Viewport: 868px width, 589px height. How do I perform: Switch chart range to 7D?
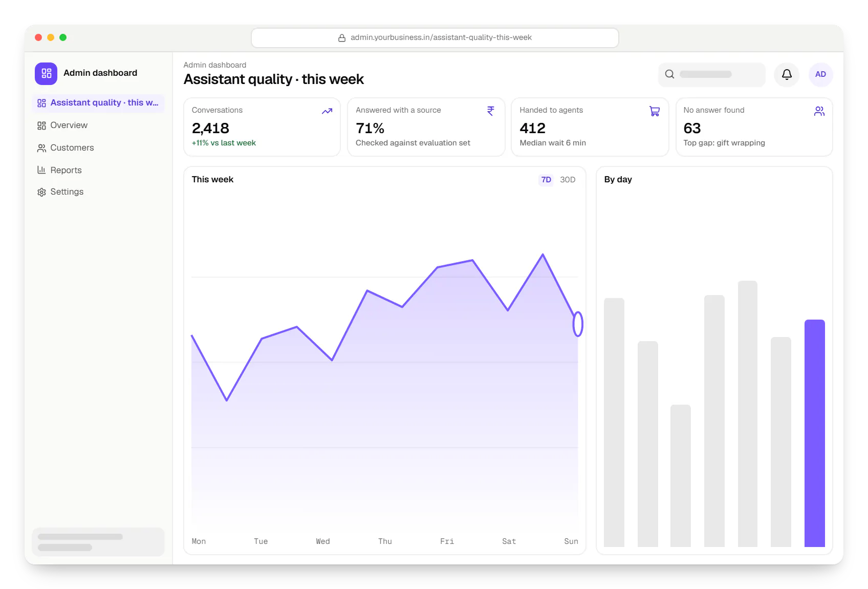click(546, 180)
